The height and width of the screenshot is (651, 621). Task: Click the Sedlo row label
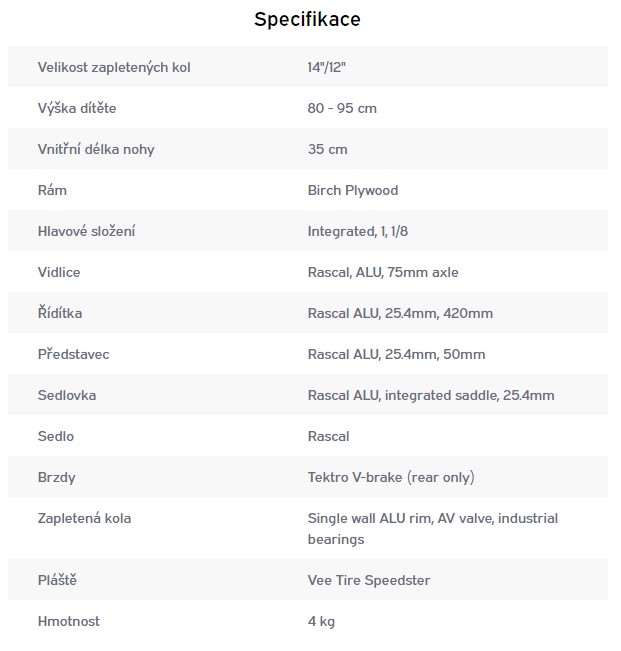[56, 436]
